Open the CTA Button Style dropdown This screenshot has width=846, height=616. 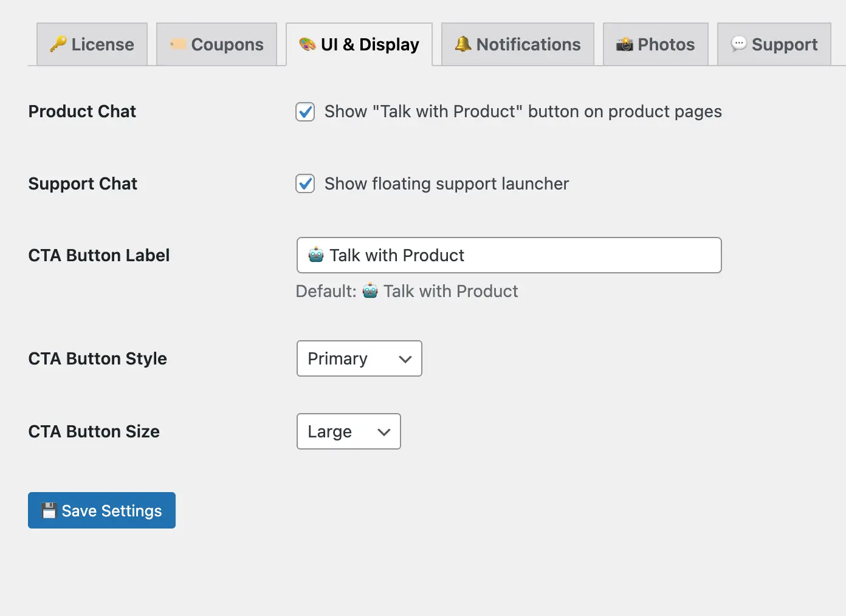click(359, 358)
